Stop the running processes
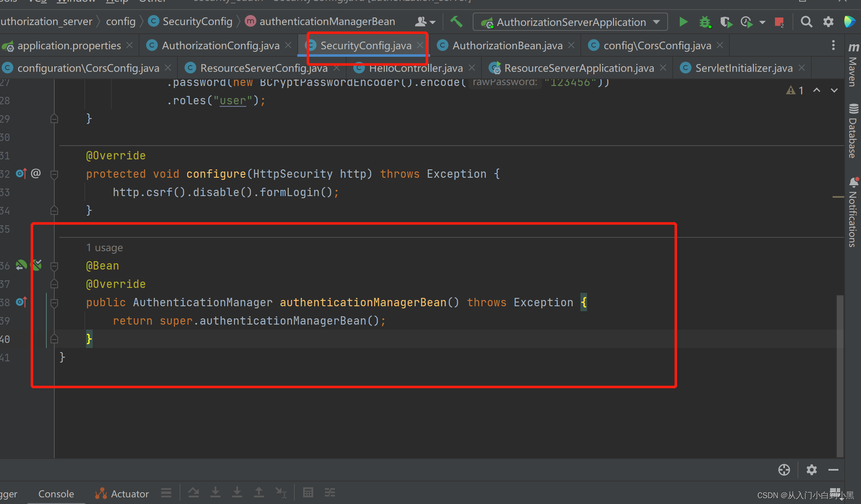 pyautogui.click(x=779, y=22)
